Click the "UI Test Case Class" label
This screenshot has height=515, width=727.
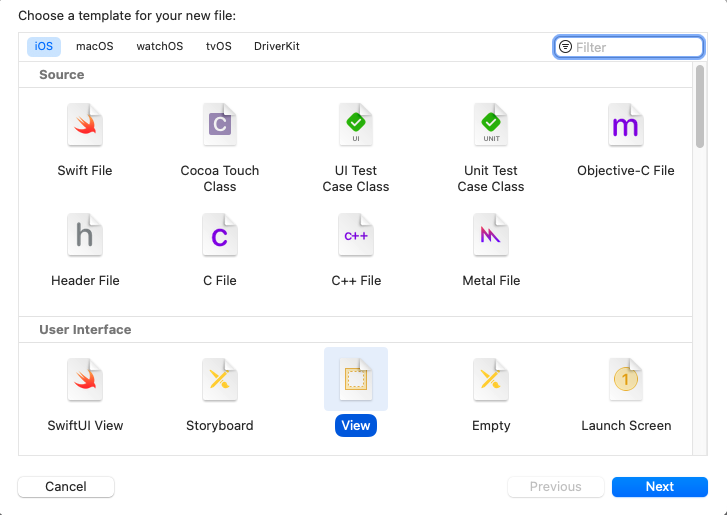pyautogui.click(x=356, y=178)
